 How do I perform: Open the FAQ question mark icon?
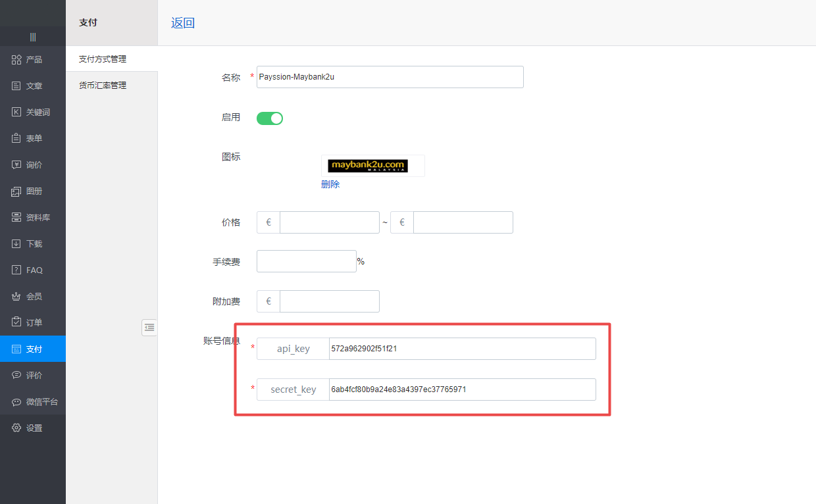pos(16,270)
